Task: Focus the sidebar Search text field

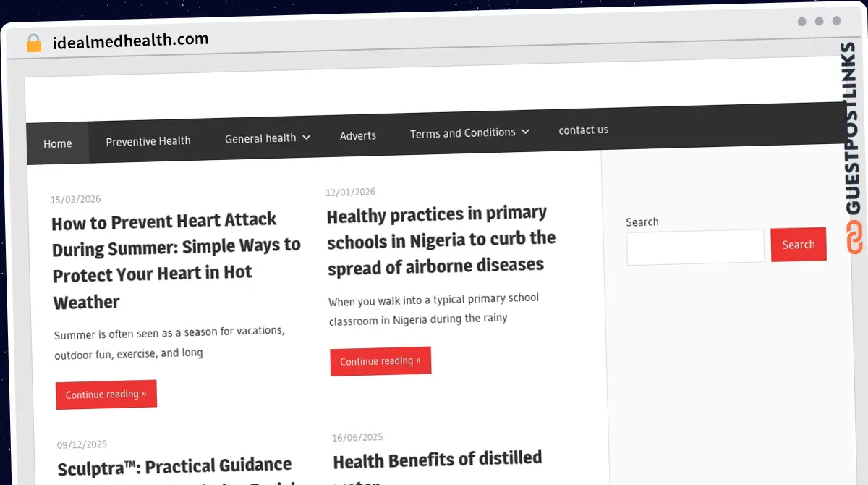Action: point(695,246)
